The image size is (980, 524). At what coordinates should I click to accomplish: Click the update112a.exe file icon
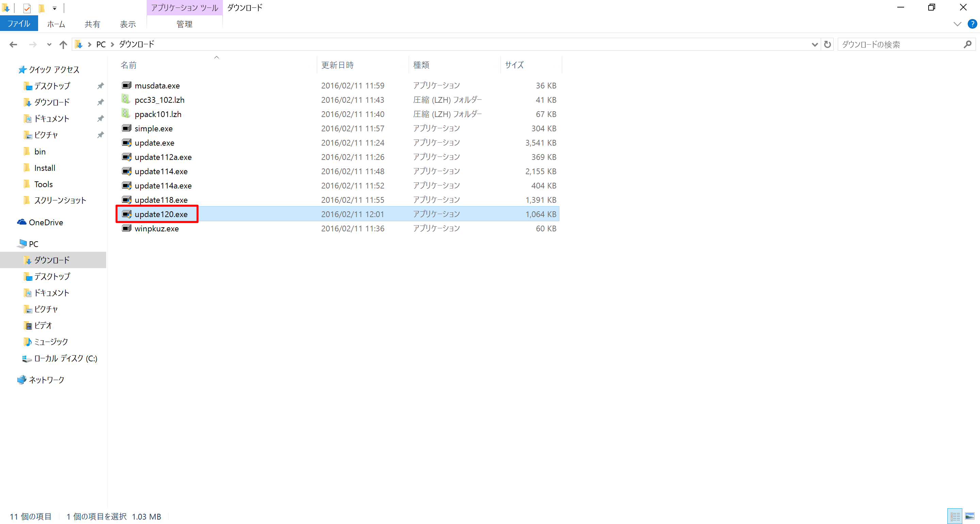tap(126, 157)
